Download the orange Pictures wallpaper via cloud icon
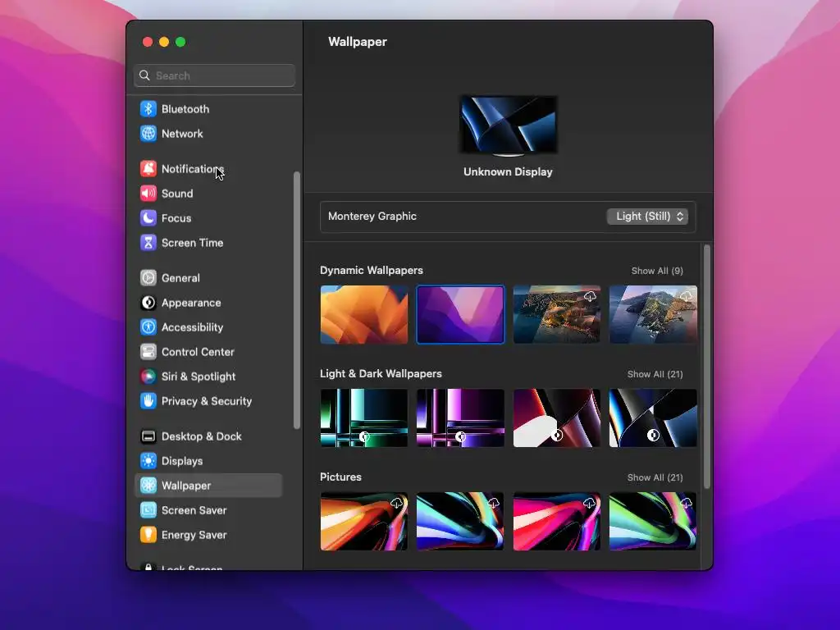Screen dimensions: 840x630 (x=396, y=503)
